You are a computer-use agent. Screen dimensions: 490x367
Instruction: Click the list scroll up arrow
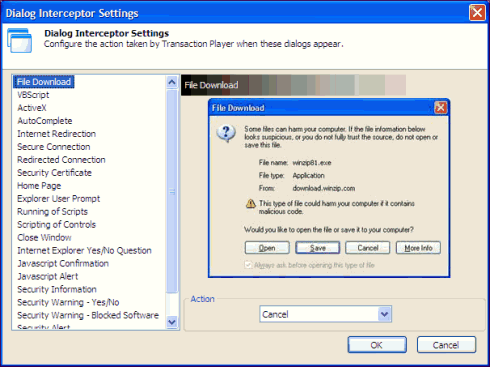click(x=172, y=82)
